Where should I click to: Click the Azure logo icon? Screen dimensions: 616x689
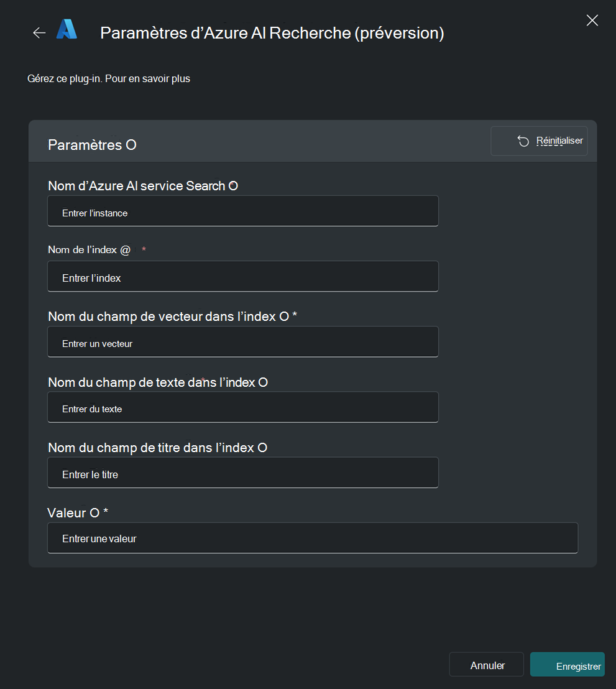click(67, 30)
